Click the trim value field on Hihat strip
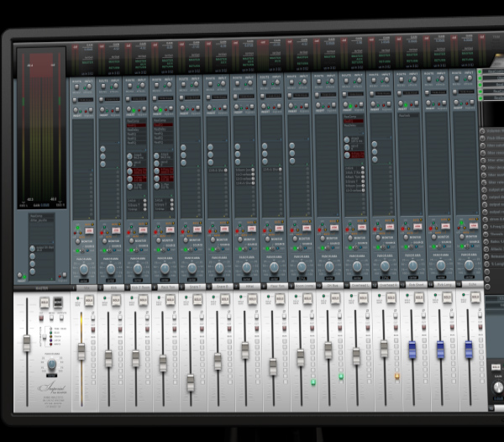 [x=246, y=96]
